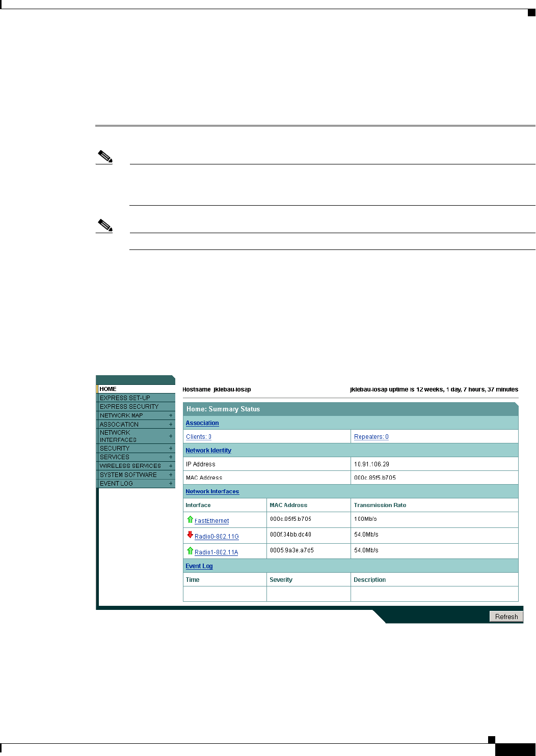This screenshot has width=536, height=756.
Task: Open the Radio0-802.11G interface link
Action: pos(217,537)
